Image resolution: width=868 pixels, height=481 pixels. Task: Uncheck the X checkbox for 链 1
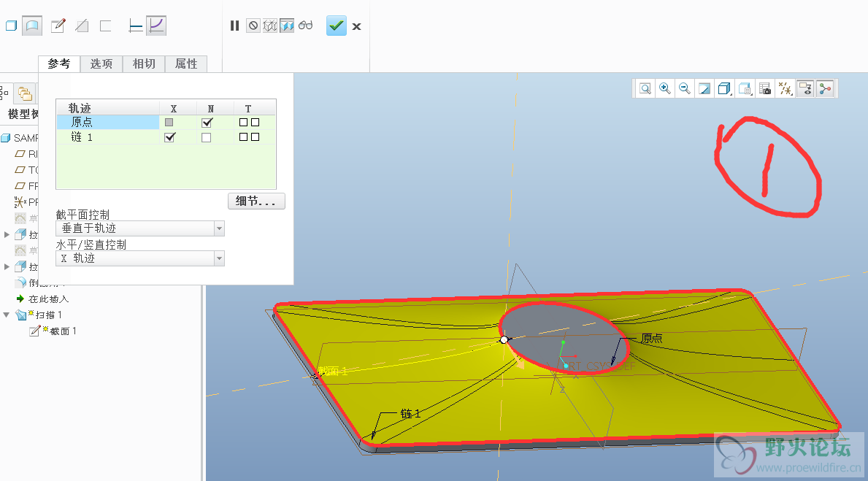[170, 137]
